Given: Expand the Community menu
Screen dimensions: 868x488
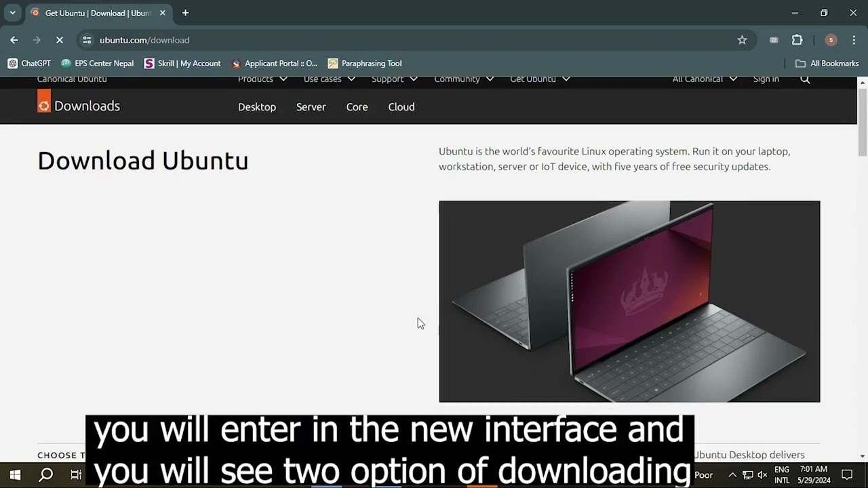Looking at the screenshot, I should [x=464, y=79].
